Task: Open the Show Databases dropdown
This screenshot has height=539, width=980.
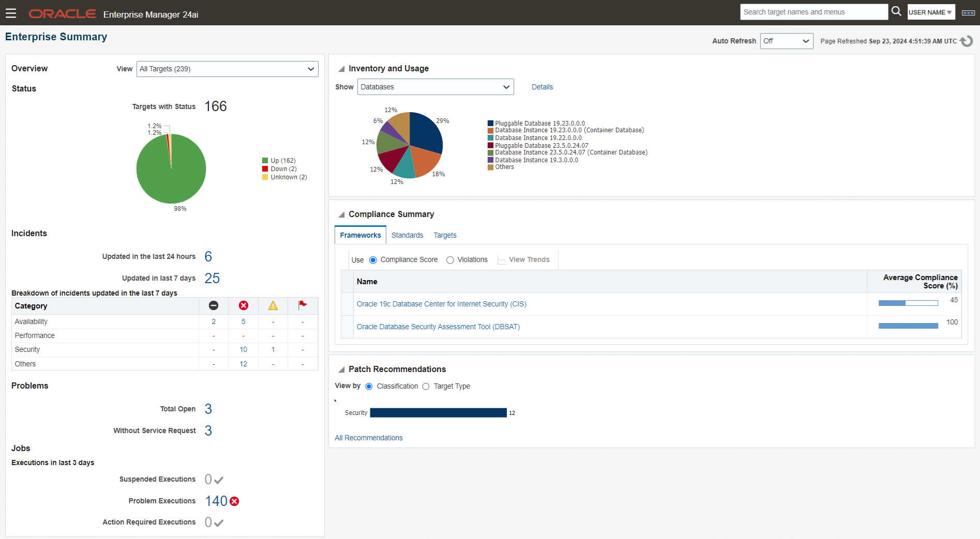Action: pyautogui.click(x=435, y=87)
